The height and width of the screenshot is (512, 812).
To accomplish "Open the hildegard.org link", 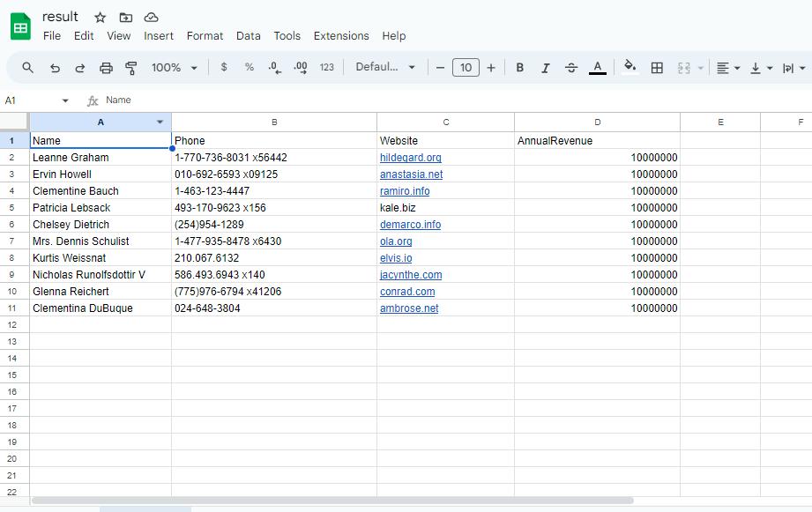I will [411, 158].
